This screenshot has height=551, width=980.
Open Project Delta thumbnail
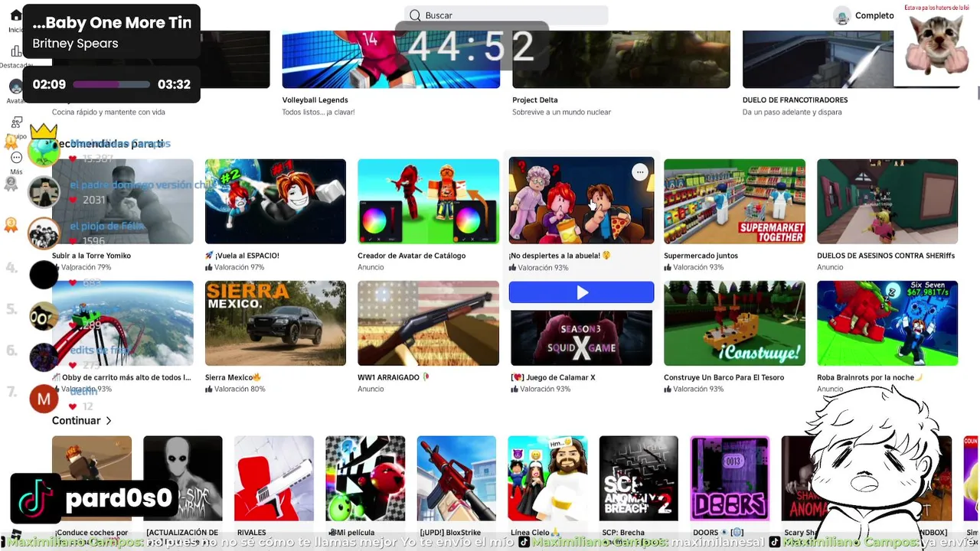point(621,59)
